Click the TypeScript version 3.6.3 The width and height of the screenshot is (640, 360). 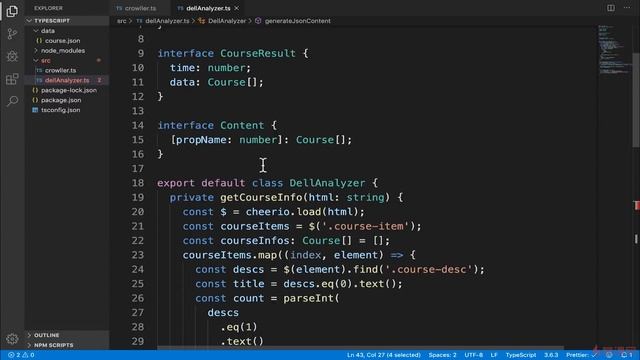pyautogui.click(x=551, y=355)
